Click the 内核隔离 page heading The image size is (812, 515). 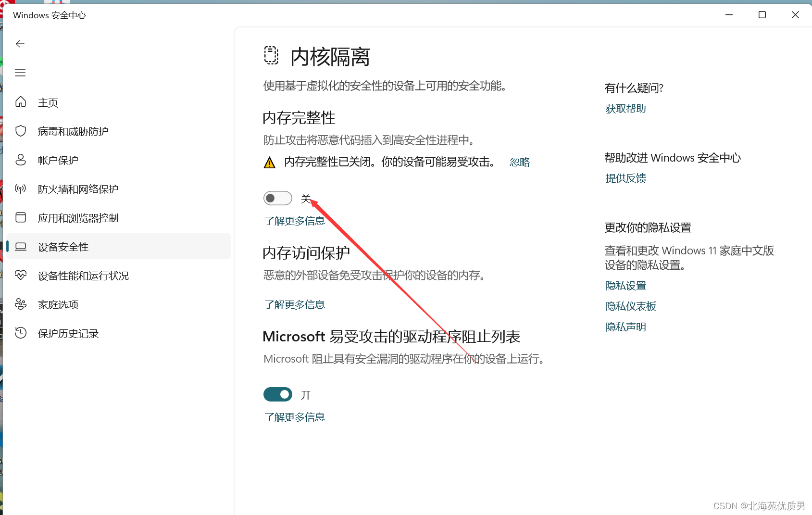pyautogui.click(x=330, y=57)
